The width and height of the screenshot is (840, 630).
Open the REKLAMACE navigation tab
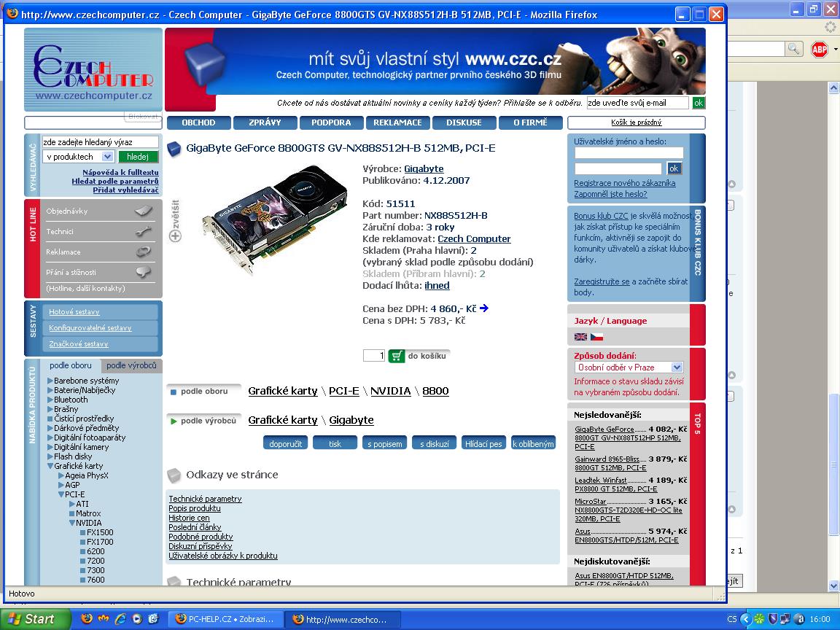(x=397, y=122)
